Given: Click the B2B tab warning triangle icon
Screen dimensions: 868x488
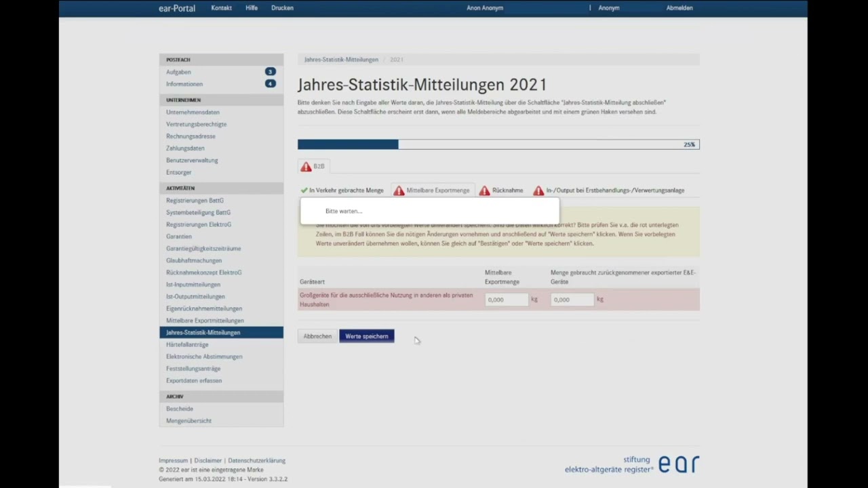Looking at the screenshot, I should [x=307, y=167].
